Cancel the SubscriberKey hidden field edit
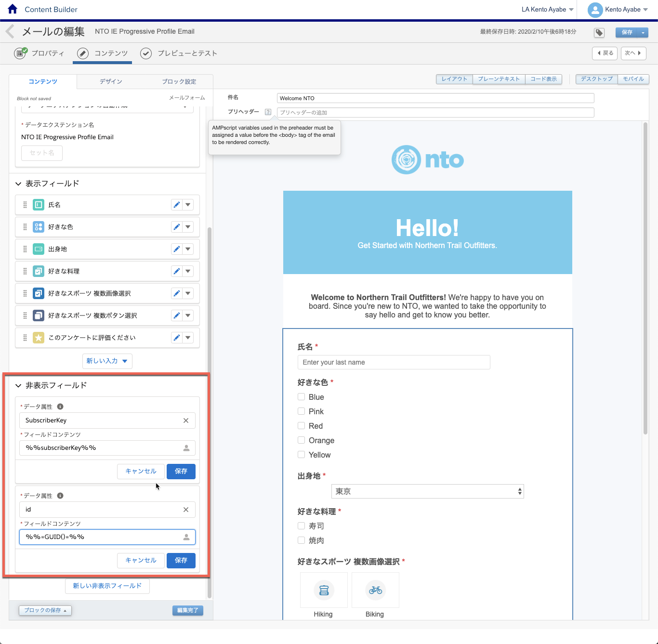This screenshot has width=658, height=644. tap(141, 471)
